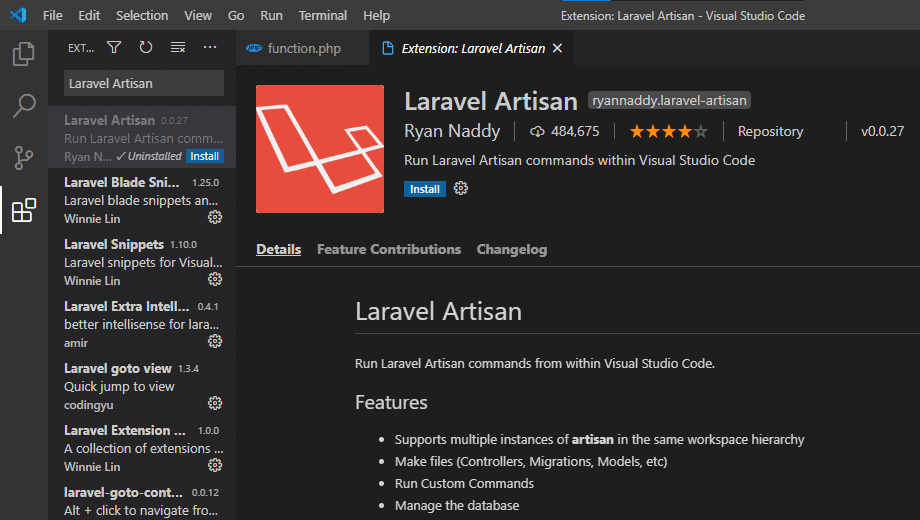Refresh the extensions list
This screenshot has height=520, width=920.
146,47
